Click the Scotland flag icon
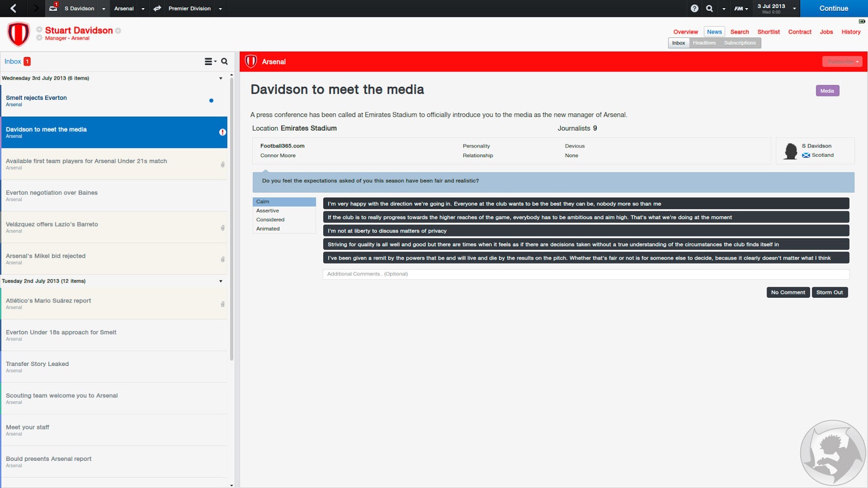Image resolution: width=868 pixels, height=488 pixels. tap(806, 155)
